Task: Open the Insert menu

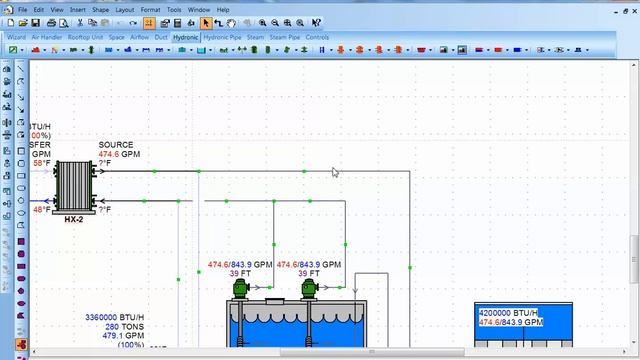Action: pos(78,9)
